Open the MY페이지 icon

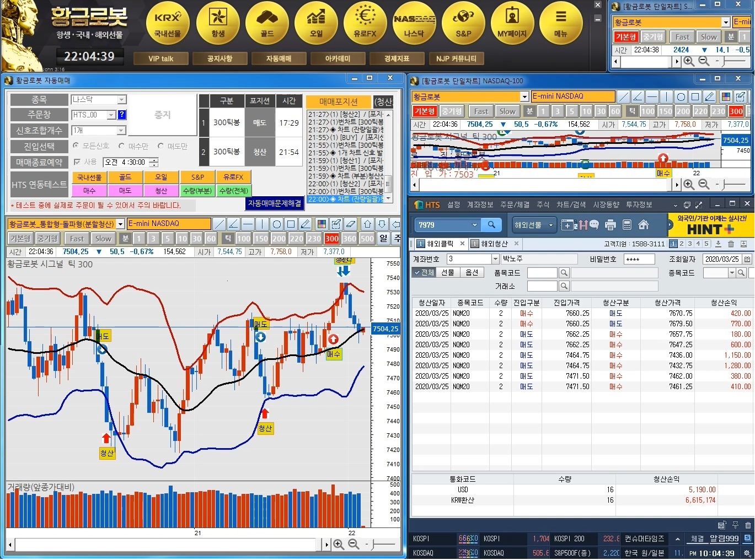[512, 23]
